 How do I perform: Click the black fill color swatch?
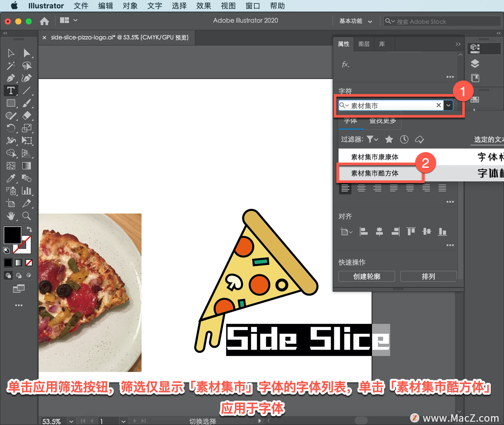click(x=12, y=235)
